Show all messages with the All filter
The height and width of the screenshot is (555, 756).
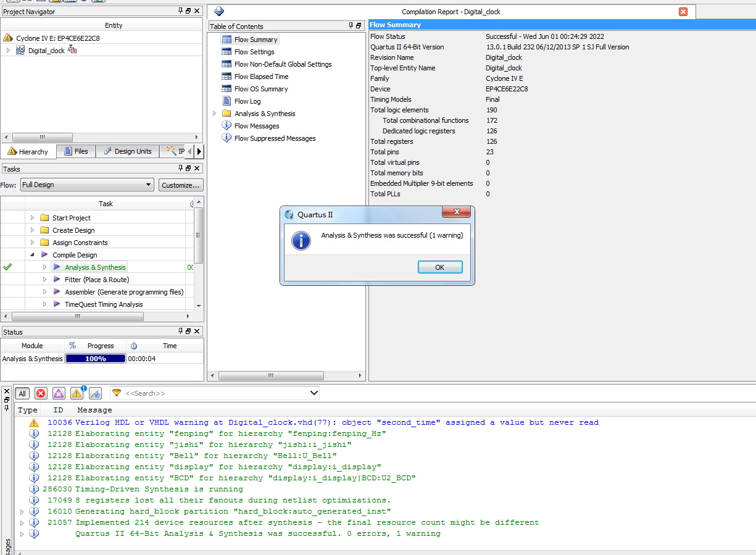(22, 393)
